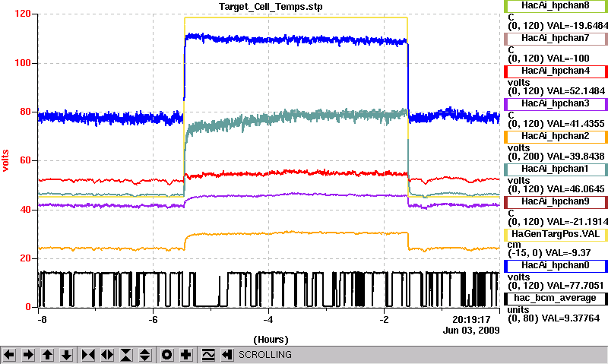The height and width of the screenshot is (364, 608).
Task: Click the (Hours) X-axis label
Action: coord(271,340)
